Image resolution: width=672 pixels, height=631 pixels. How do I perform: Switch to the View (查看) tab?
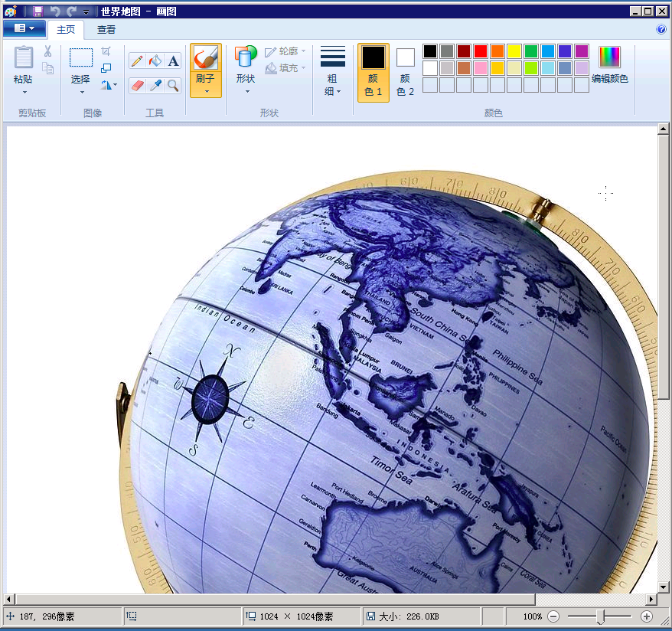coord(106,30)
